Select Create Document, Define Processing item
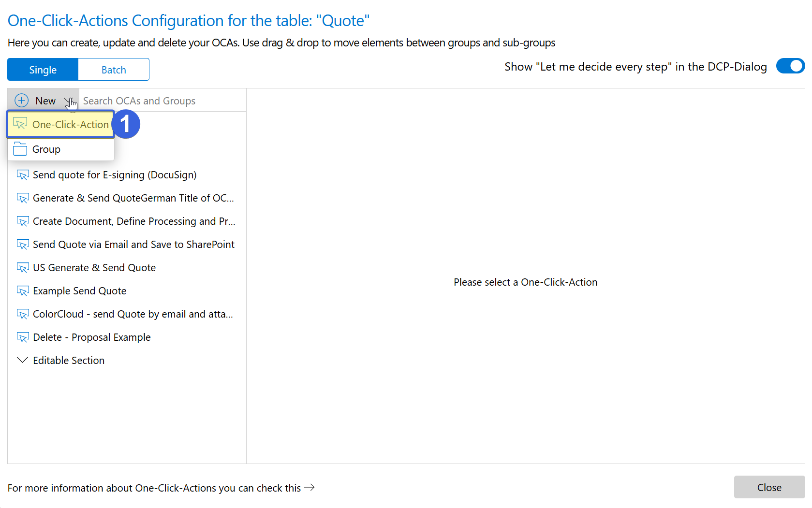This screenshot has height=508, width=812. click(x=134, y=221)
